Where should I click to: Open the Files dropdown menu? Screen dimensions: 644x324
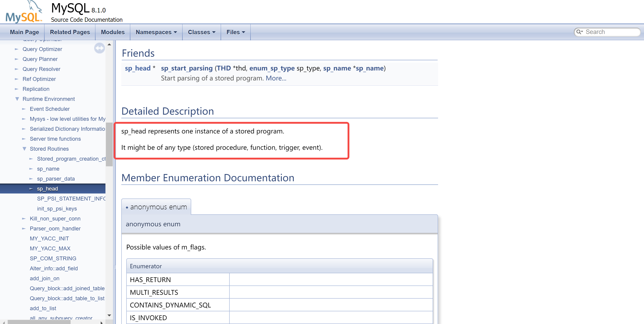(236, 32)
